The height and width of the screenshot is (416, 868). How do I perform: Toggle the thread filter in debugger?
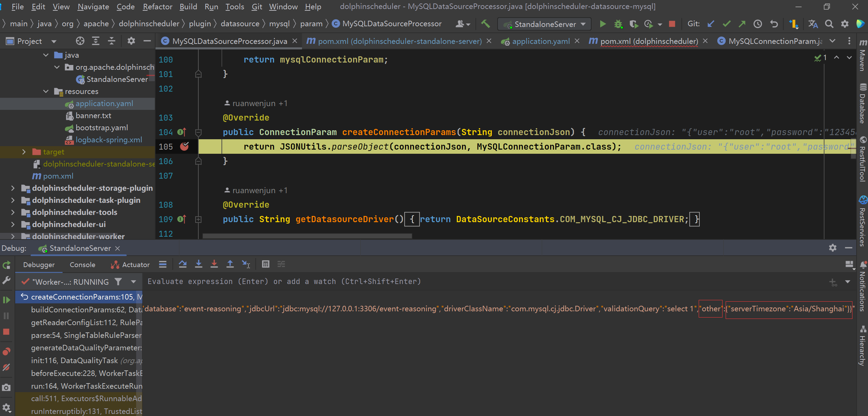click(118, 282)
